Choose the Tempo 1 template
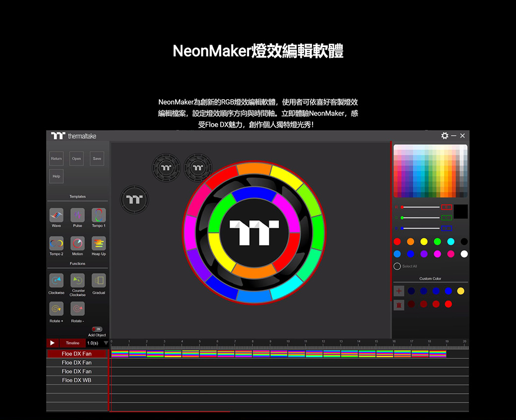516x420 pixels. tap(98, 215)
